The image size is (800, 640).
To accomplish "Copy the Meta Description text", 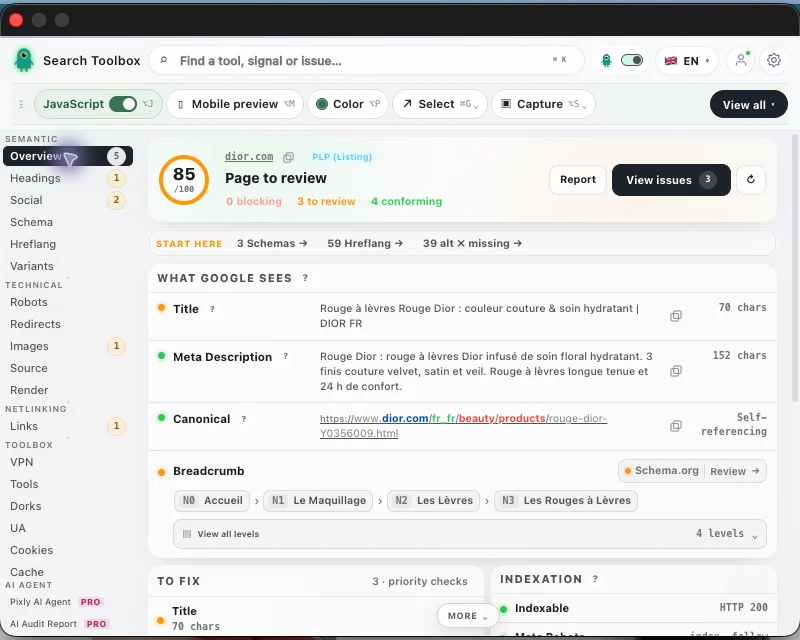I will coord(676,371).
